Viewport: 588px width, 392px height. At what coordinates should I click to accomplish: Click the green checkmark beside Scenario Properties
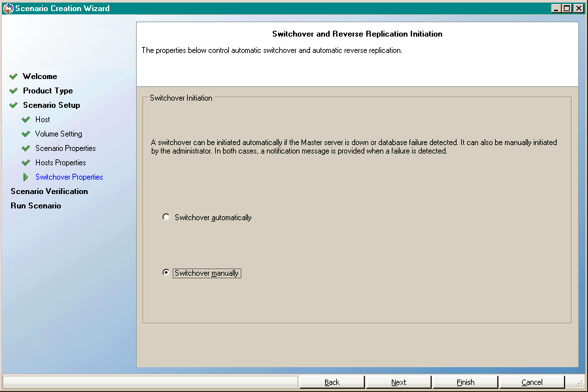coord(26,148)
